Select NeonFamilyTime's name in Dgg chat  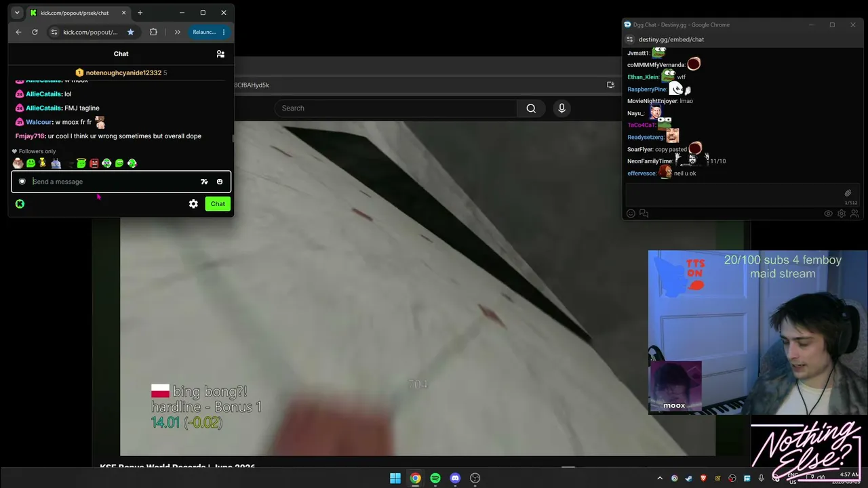[649, 161]
